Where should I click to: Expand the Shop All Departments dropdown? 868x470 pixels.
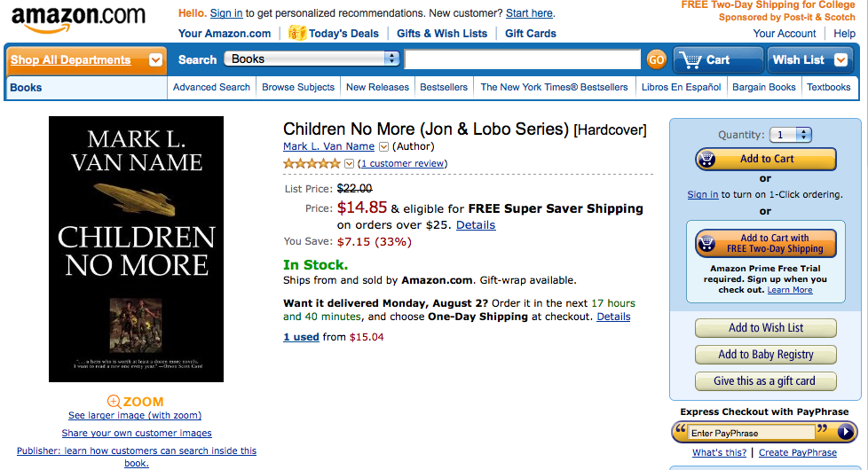click(x=155, y=60)
